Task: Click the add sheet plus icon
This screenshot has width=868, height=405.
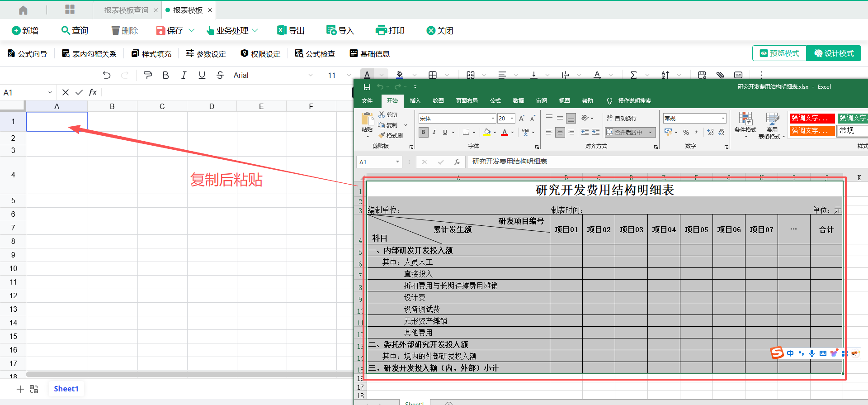Action: click(20, 389)
